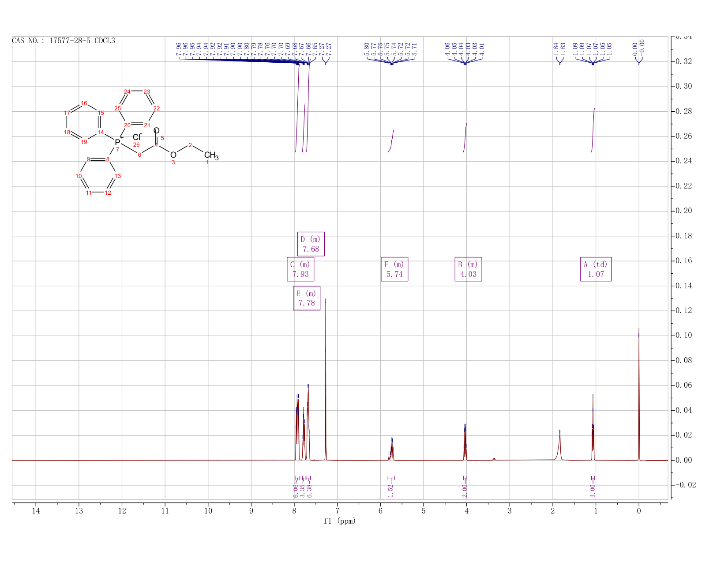Click the integral curve over 4.03 ppm

coord(465,137)
